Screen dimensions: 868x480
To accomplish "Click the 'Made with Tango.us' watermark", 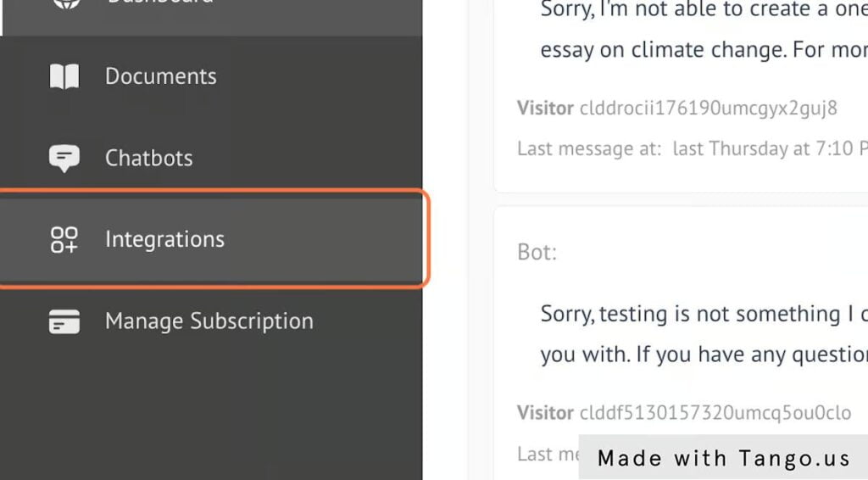I will tap(723, 459).
